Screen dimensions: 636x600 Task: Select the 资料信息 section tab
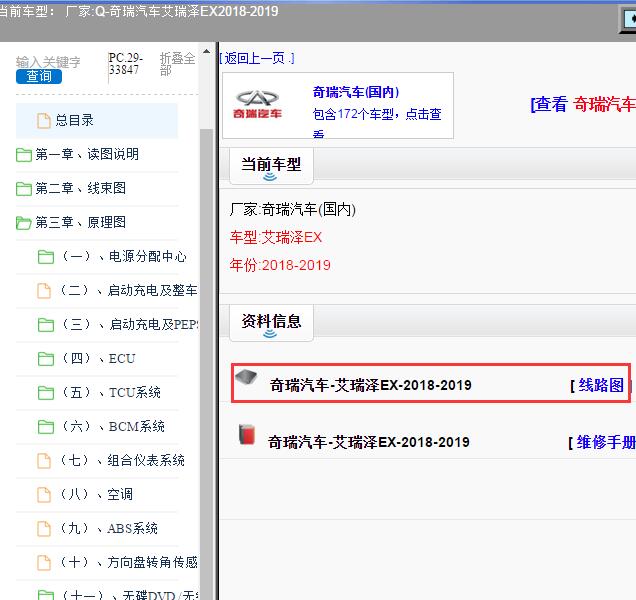(x=271, y=323)
